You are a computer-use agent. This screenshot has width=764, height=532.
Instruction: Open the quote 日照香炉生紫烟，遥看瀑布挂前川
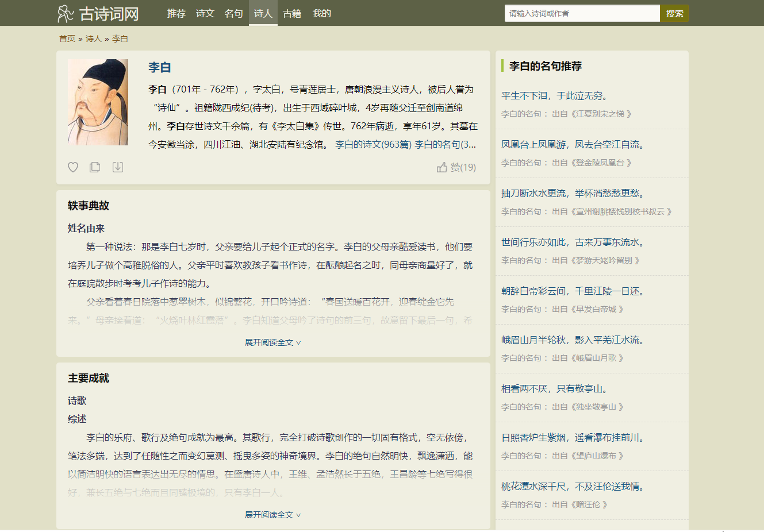pos(573,438)
